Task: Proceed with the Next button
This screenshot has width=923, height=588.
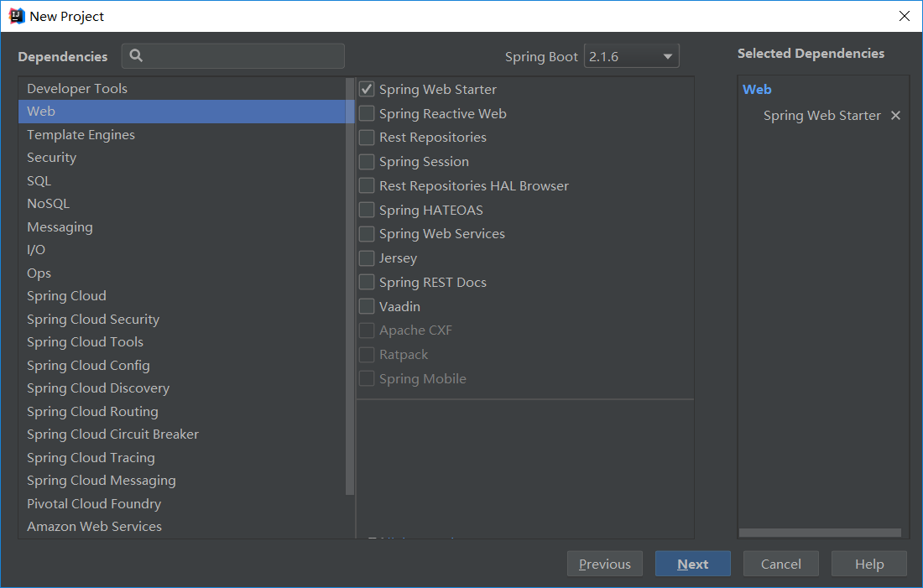Action: point(693,564)
